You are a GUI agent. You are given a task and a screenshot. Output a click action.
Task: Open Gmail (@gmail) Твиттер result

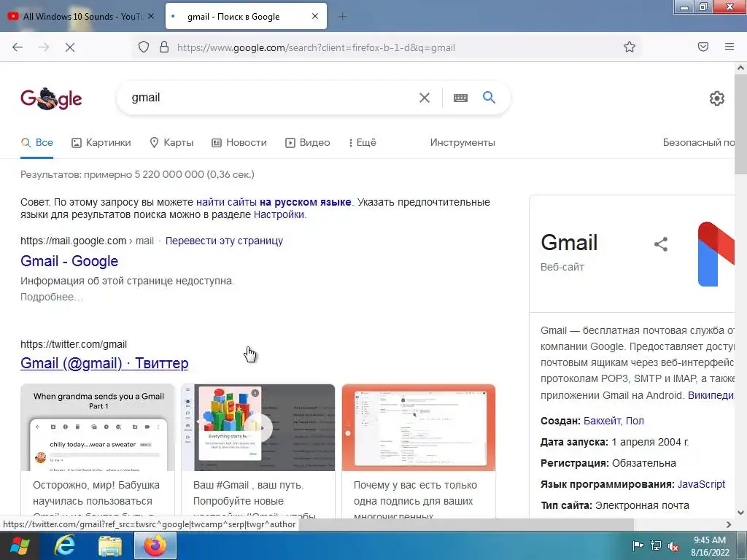104,363
